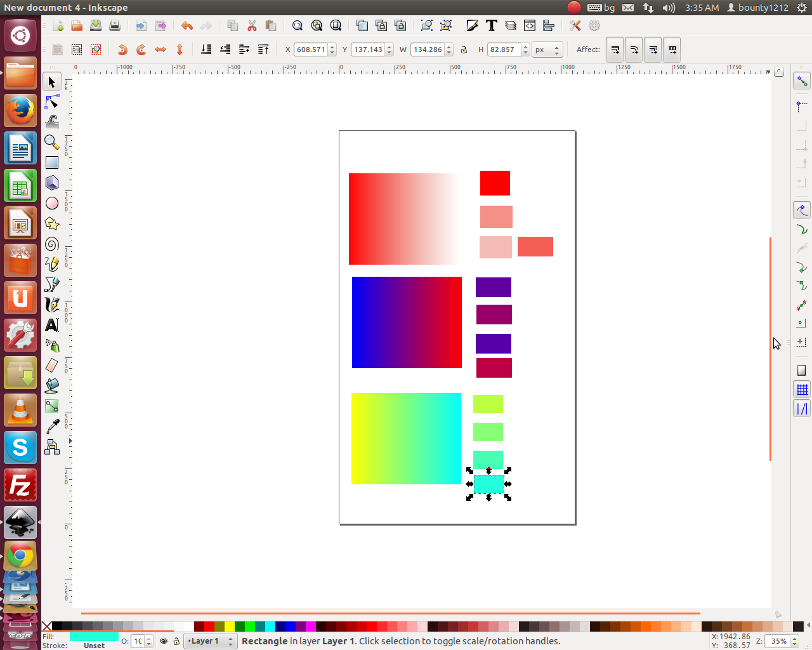Select the Spiral tool
The width and height of the screenshot is (812, 650).
(52, 244)
